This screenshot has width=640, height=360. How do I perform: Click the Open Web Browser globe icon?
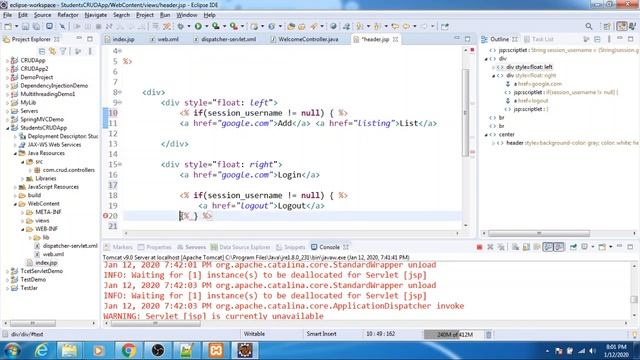(333, 27)
